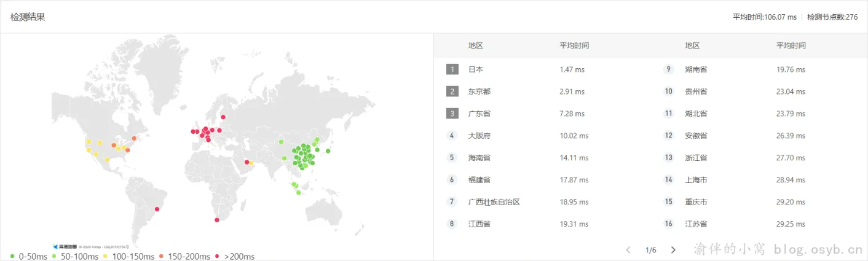Viewport: 868px width, 261px height.
Task: Select the 湖南省 region name
Action: pyautogui.click(x=696, y=69)
